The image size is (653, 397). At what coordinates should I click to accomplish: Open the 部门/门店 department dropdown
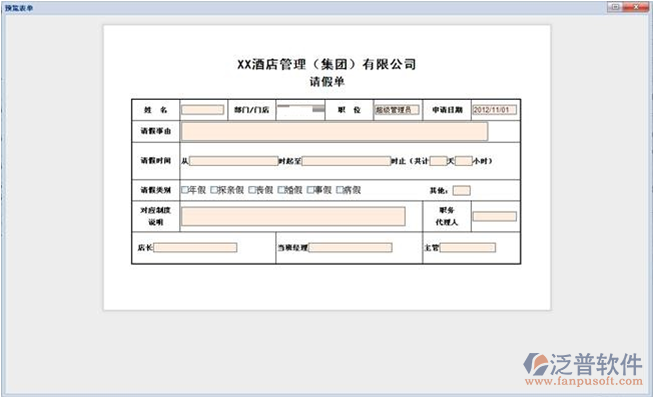300,110
